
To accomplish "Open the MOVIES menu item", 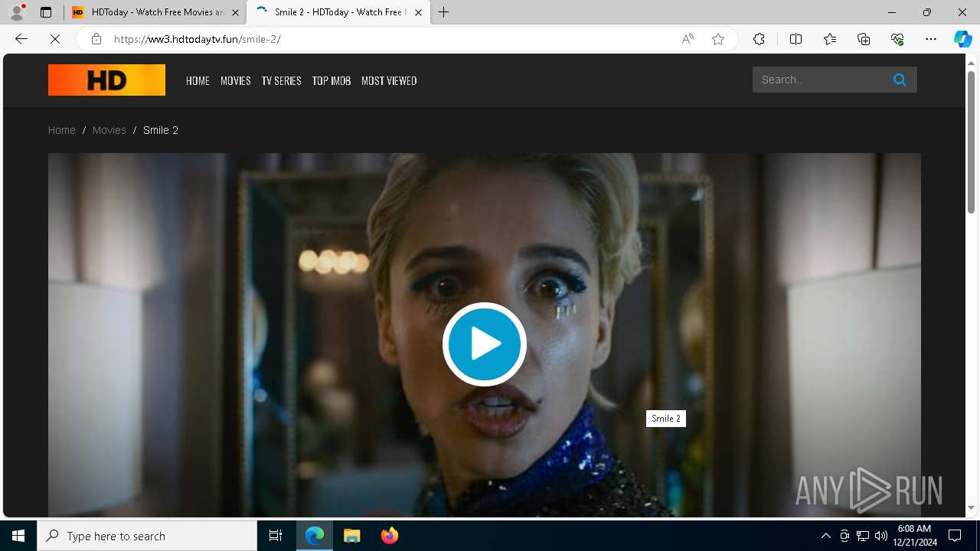I will click(x=236, y=80).
